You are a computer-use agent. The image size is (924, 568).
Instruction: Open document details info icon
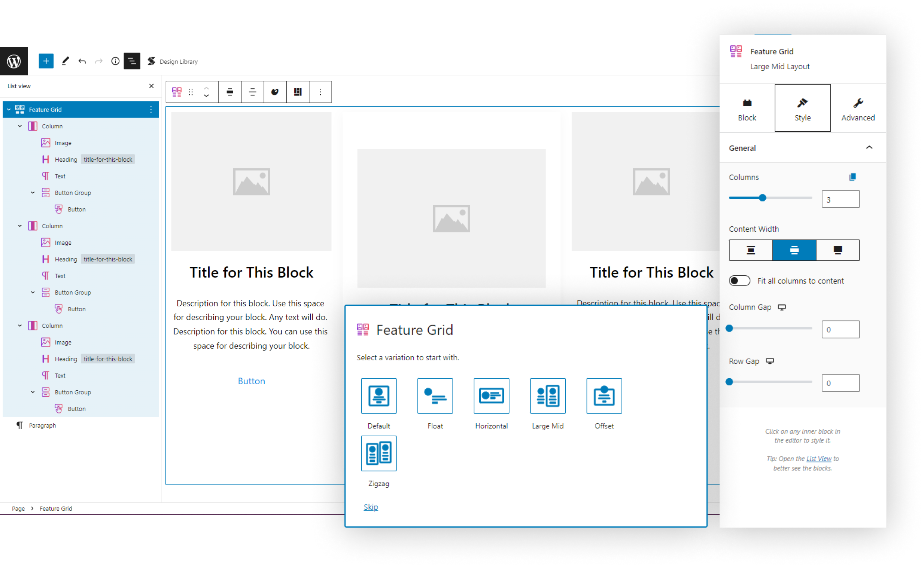tap(115, 61)
